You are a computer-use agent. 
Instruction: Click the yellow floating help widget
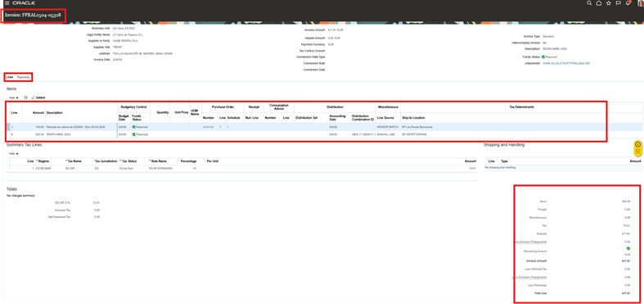tap(637, 148)
